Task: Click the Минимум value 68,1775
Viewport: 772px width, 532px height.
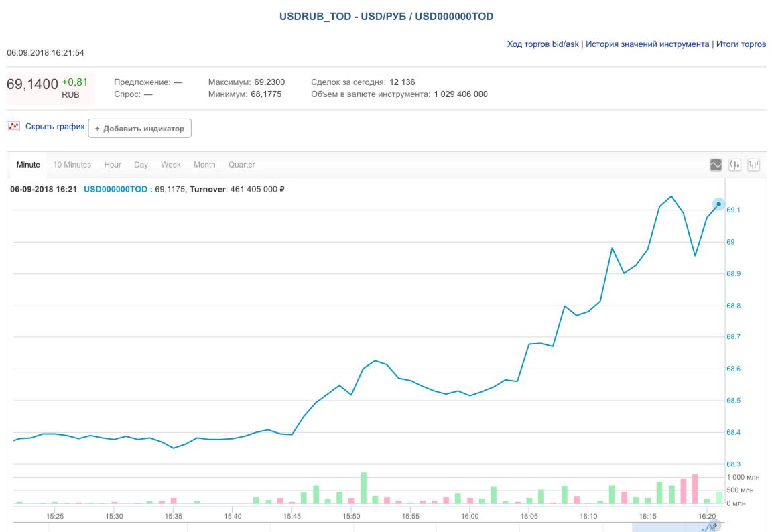Action: tap(266, 94)
